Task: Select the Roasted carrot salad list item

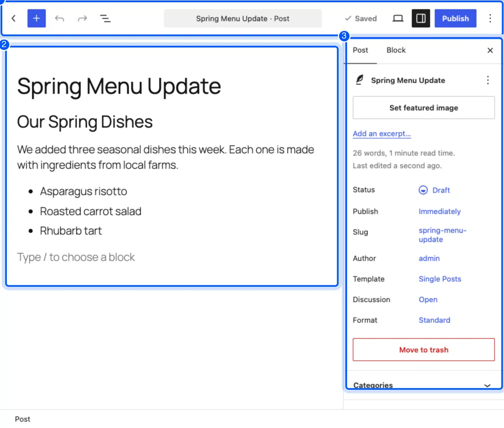Action: pos(90,211)
